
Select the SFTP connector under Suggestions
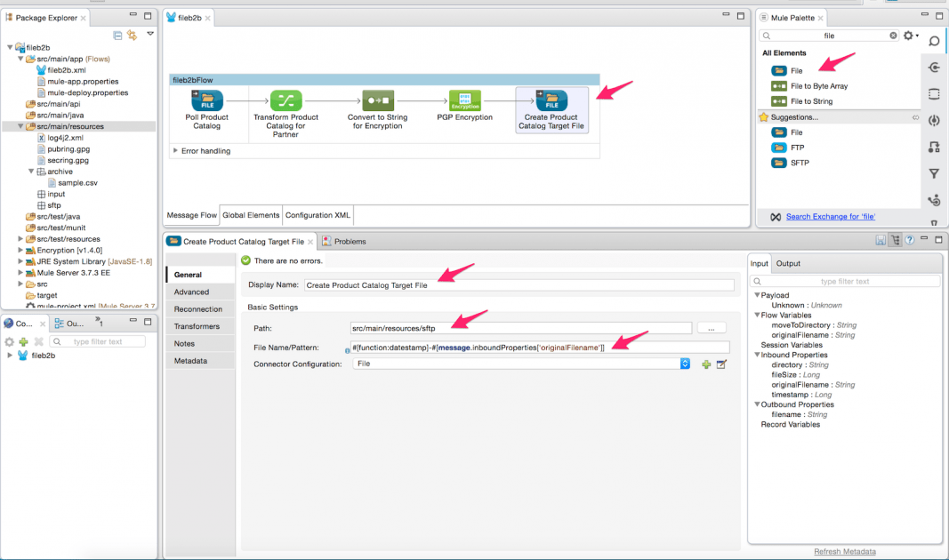792,164
